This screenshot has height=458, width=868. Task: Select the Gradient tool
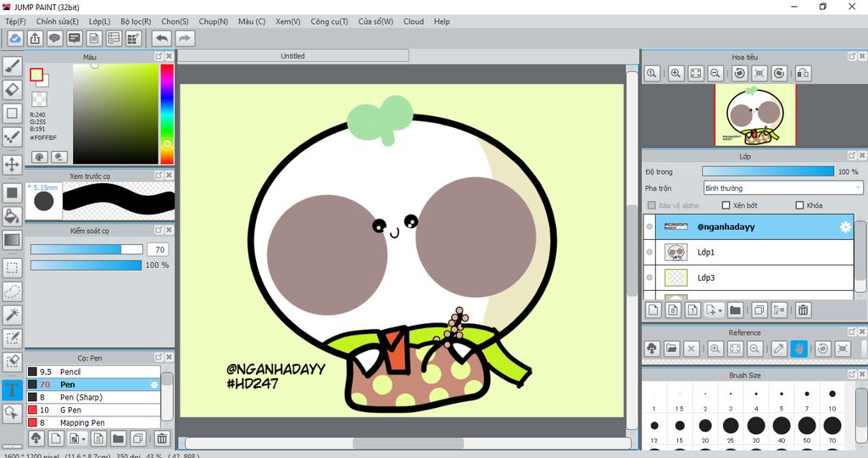(12, 240)
